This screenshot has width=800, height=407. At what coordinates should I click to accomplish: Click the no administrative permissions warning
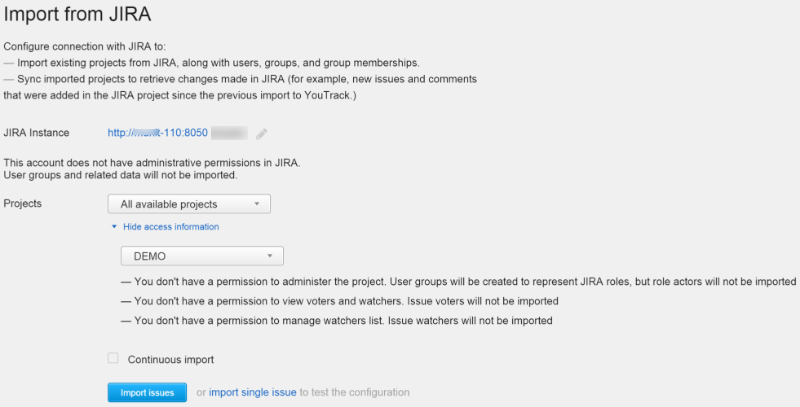(x=152, y=163)
